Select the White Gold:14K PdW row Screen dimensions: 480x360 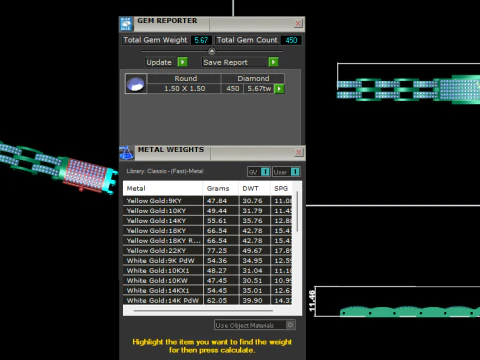208,300
